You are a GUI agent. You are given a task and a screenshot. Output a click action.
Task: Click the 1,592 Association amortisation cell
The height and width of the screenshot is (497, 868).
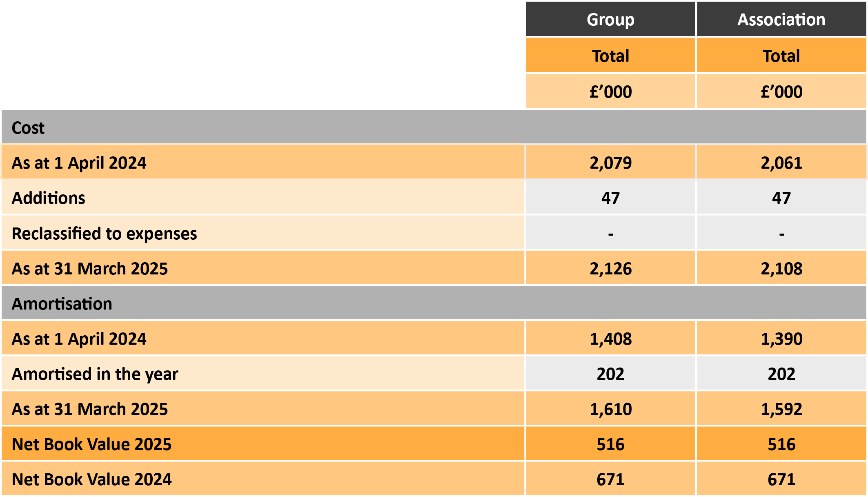[781, 409]
